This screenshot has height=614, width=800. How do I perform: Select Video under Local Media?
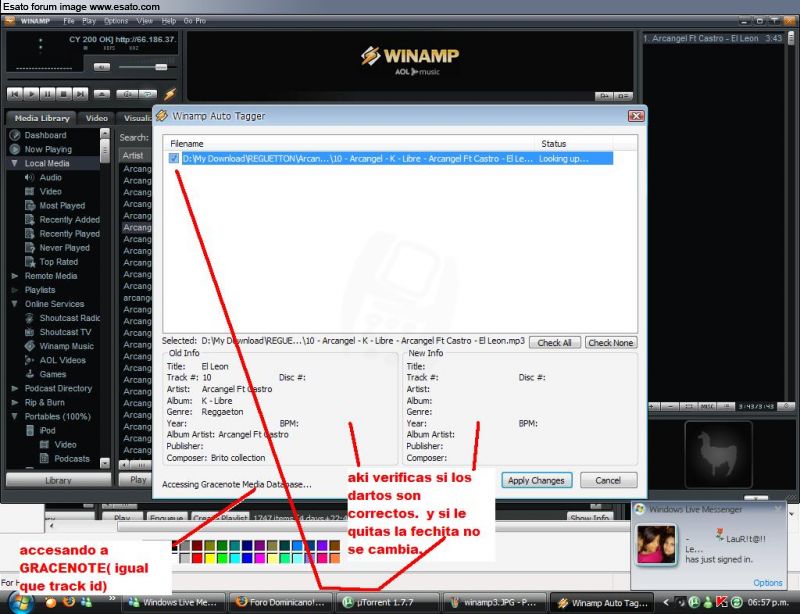[x=51, y=191]
